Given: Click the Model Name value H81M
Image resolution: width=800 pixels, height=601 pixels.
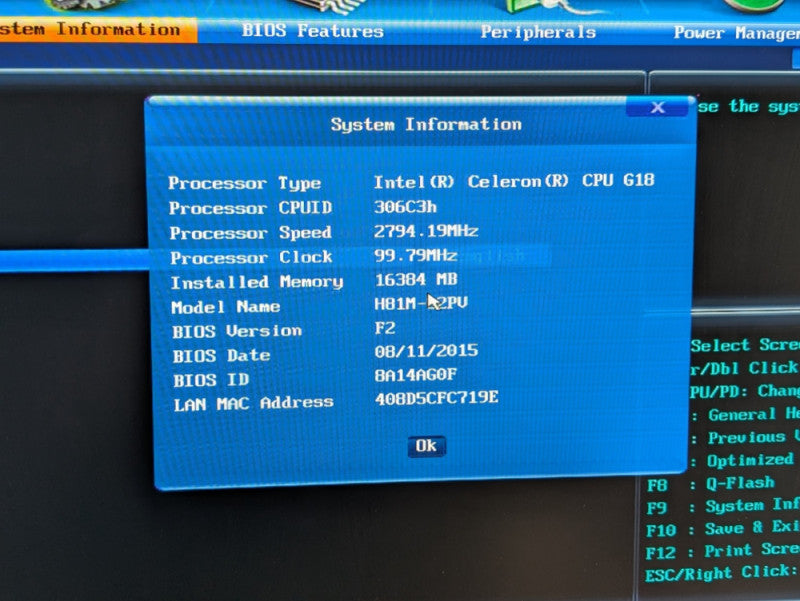Looking at the screenshot, I should pyautogui.click(x=421, y=304).
